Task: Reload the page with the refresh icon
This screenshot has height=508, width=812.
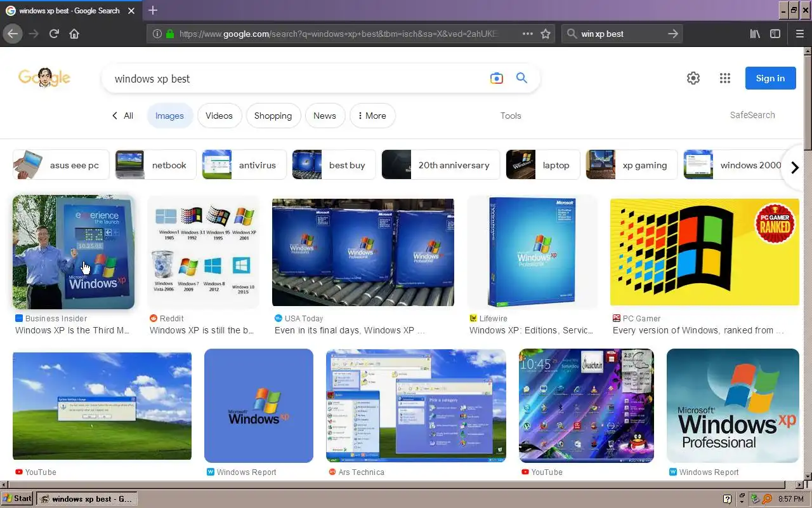Action: [54, 34]
